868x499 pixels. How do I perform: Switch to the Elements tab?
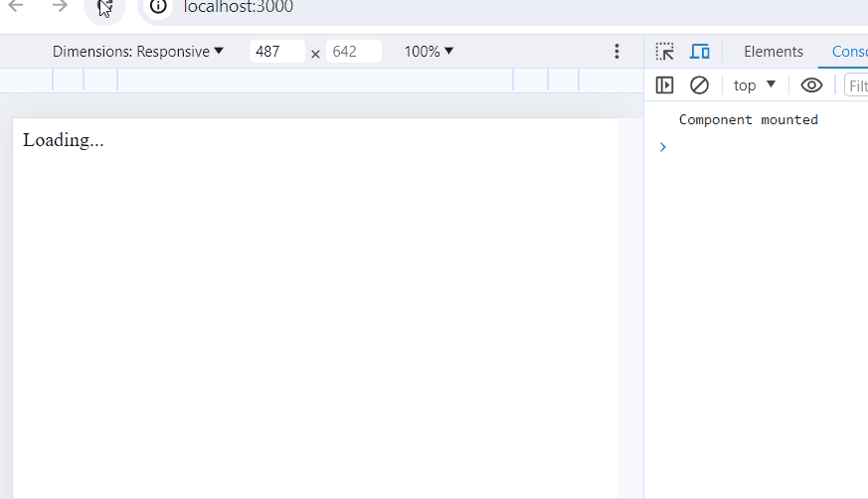(x=774, y=52)
